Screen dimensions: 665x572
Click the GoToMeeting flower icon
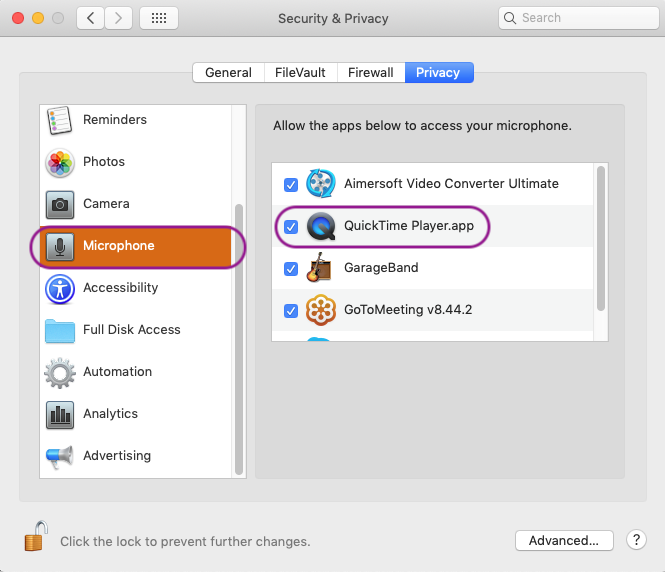click(x=321, y=310)
